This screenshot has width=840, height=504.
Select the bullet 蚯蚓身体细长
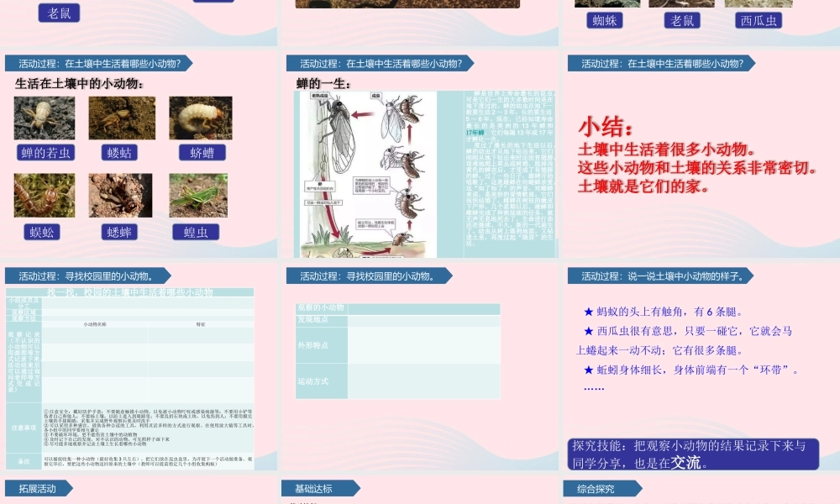691,370
